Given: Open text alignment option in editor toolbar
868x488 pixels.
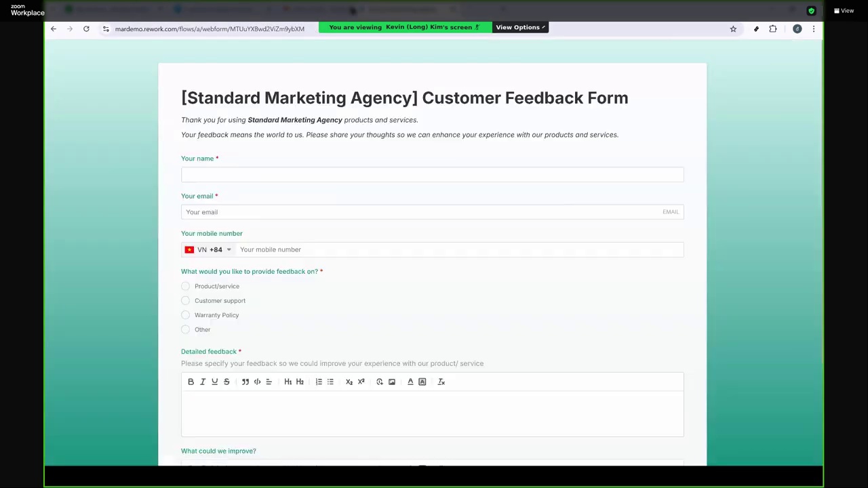Looking at the screenshot, I should coord(269,382).
